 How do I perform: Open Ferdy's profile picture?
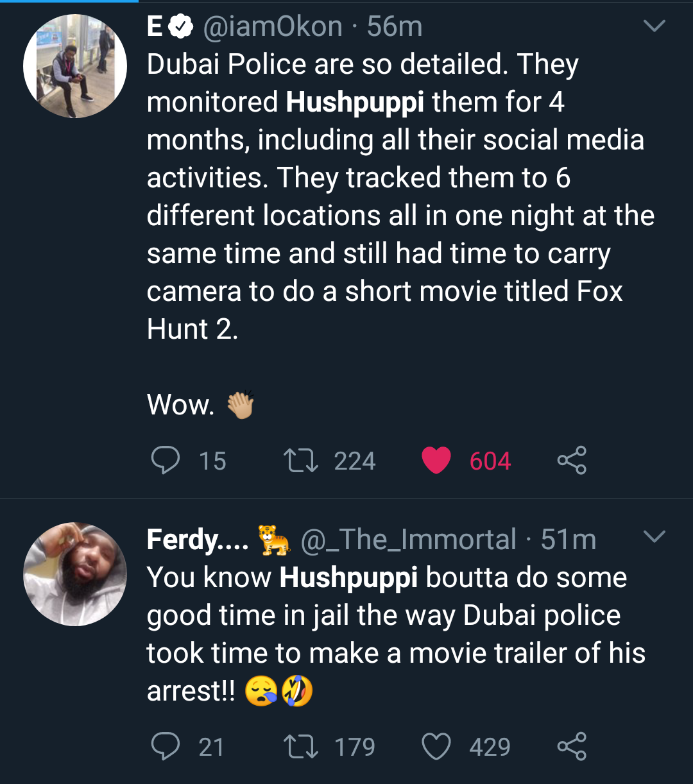(75, 574)
